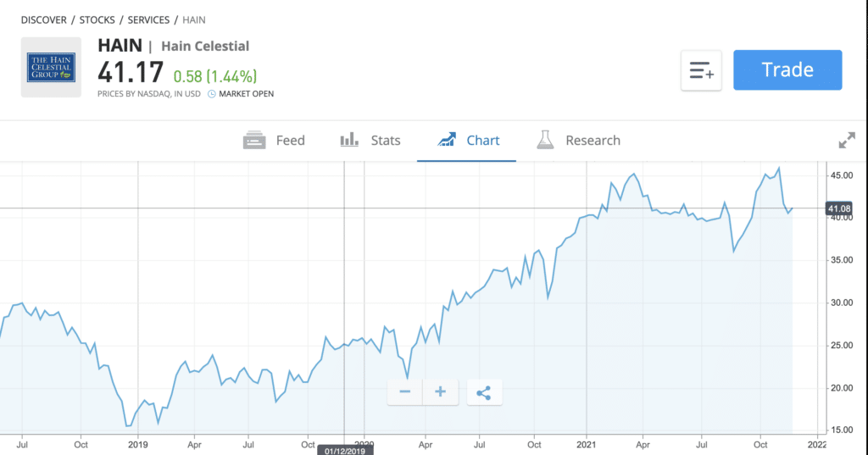Click the HAIN breadcrumb
This screenshot has width=868, height=455.
(x=194, y=20)
